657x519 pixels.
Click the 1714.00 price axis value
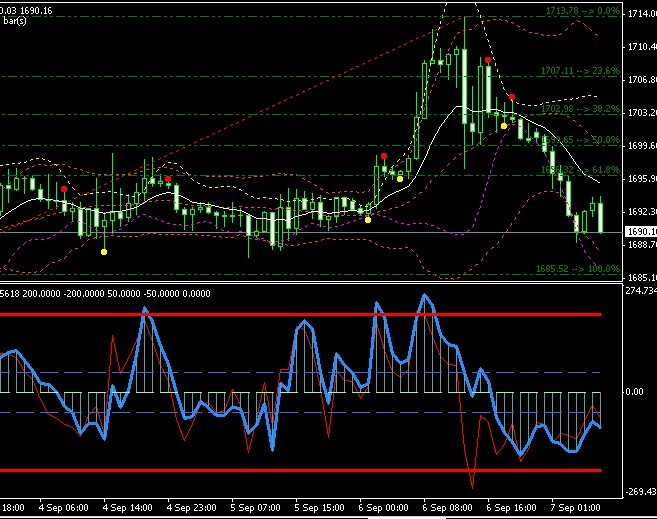[642, 14]
